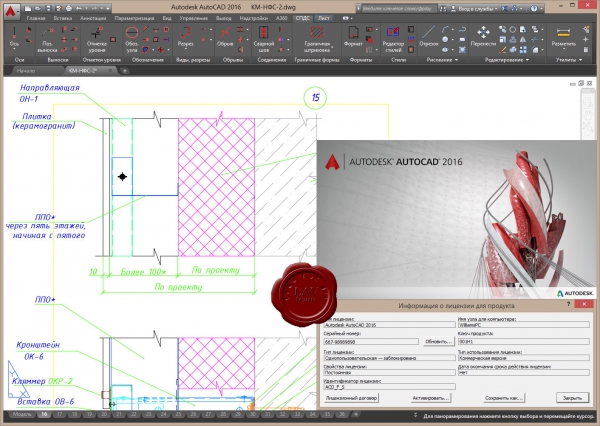Open the Аннотации ribbon tab
This screenshot has width=600, height=426.
tap(93, 18)
